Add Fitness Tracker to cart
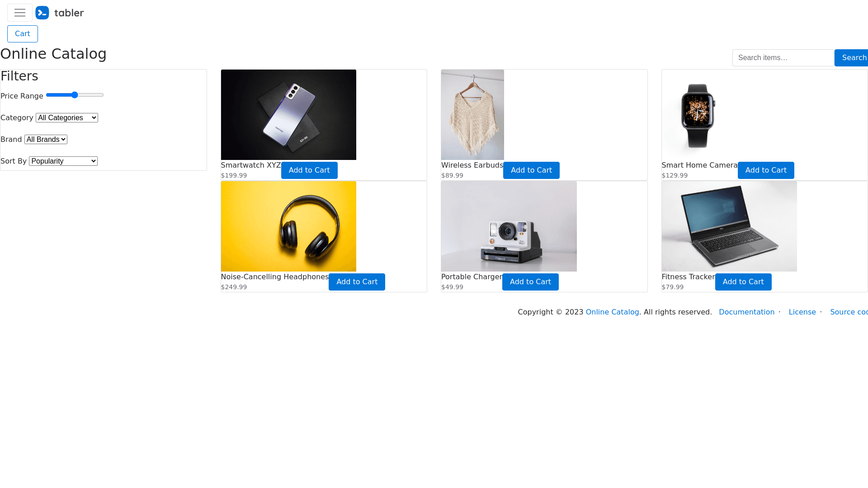 (743, 282)
